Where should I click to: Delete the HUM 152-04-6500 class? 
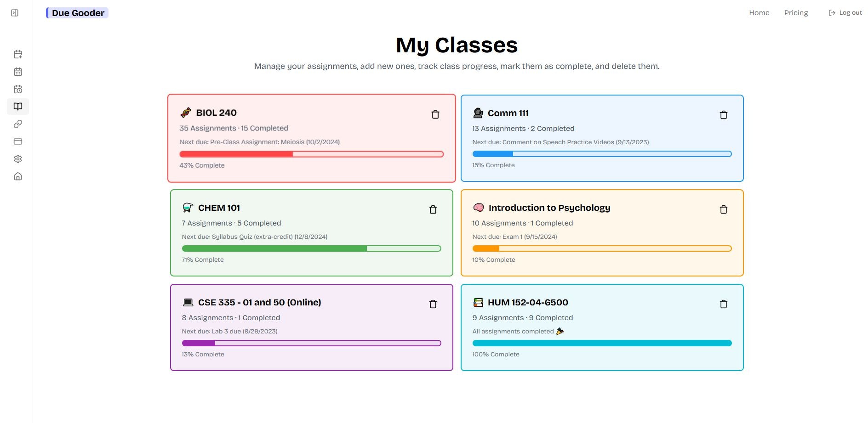724,304
